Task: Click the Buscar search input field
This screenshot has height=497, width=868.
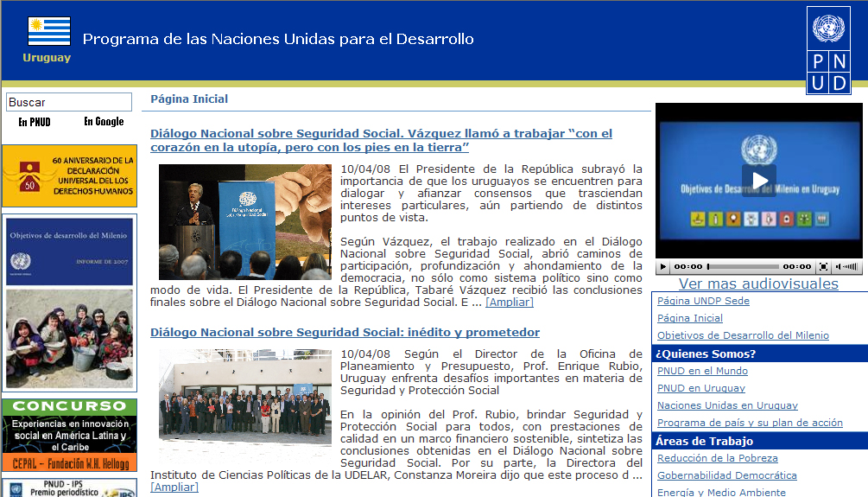Action: 69,102
